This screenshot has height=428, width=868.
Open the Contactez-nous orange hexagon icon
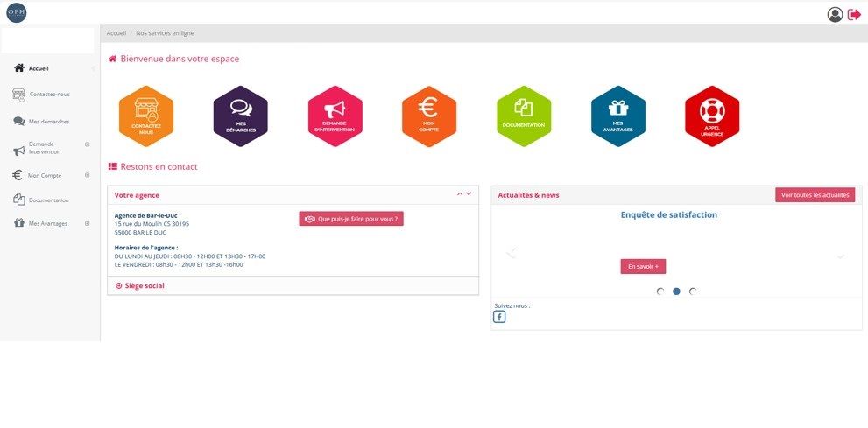146,116
